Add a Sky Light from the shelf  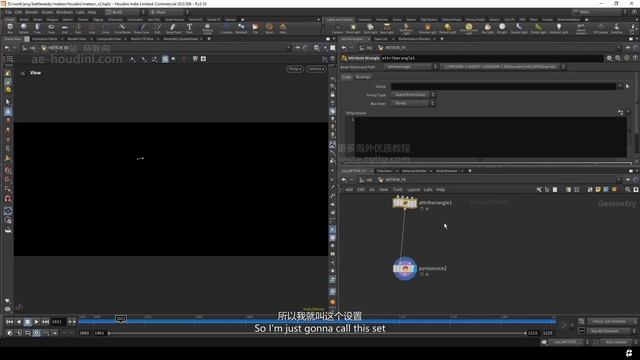point(487,28)
